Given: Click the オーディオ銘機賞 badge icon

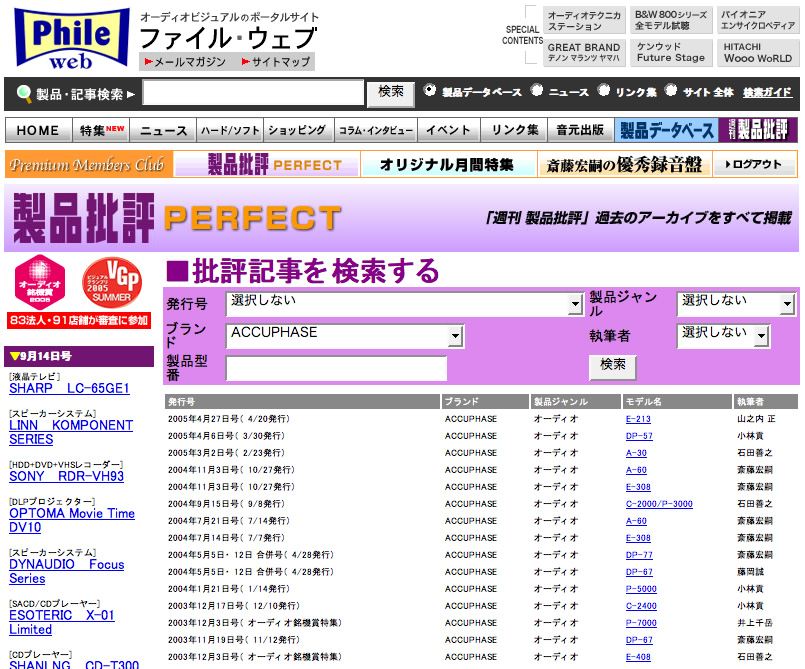Looking at the screenshot, I should pyautogui.click(x=40, y=282).
